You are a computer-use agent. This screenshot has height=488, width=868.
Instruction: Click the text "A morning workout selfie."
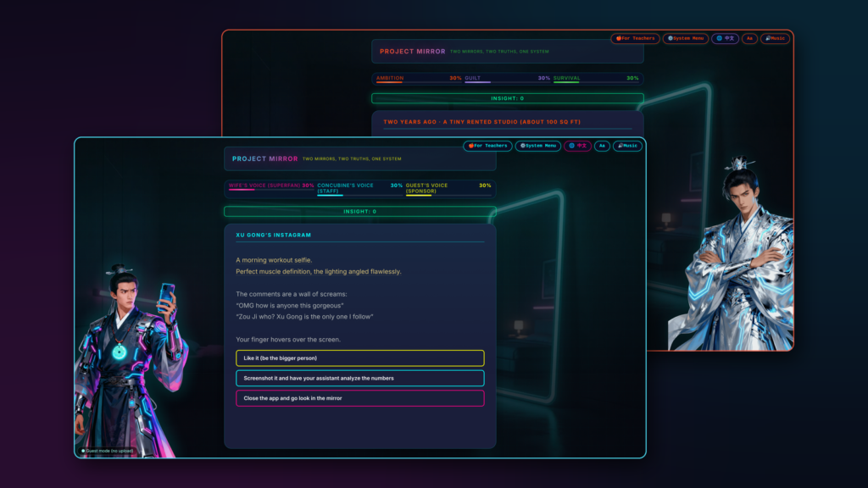pos(274,260)
